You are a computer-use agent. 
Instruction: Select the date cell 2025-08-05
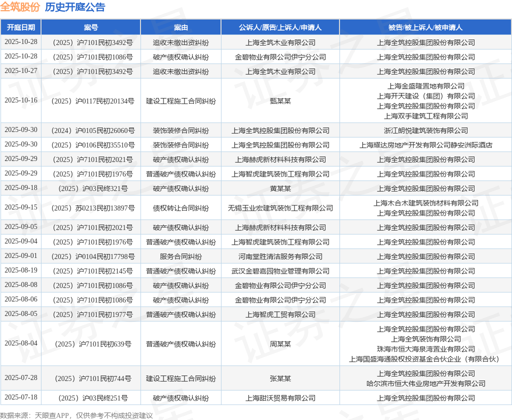coord(21,314)
